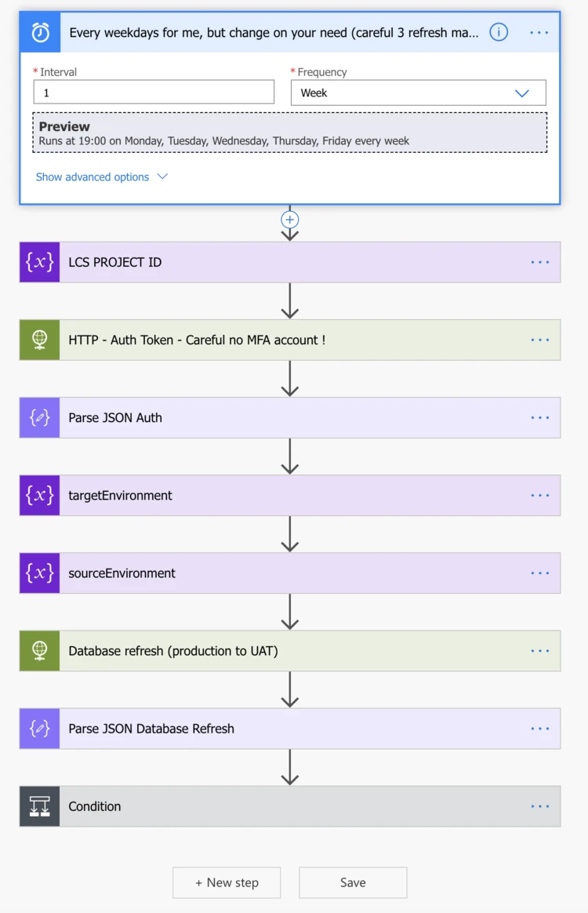Insert a step using the plus connector
This screenshot has width=588, height=913.
290,220
